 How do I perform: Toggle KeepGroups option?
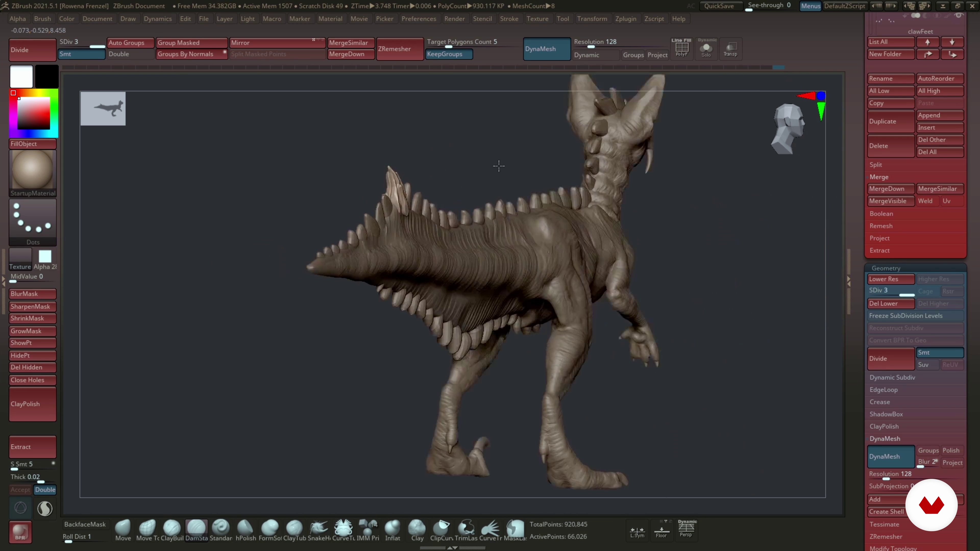click(449, 54)
